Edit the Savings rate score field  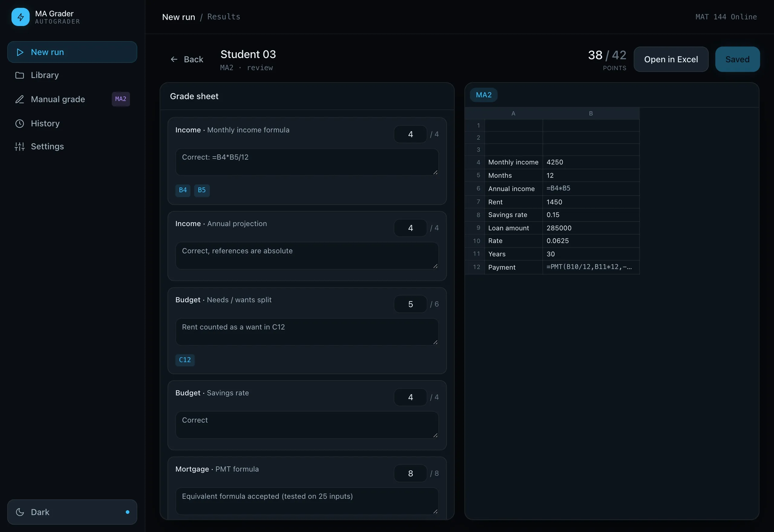[x=410, y=397]
